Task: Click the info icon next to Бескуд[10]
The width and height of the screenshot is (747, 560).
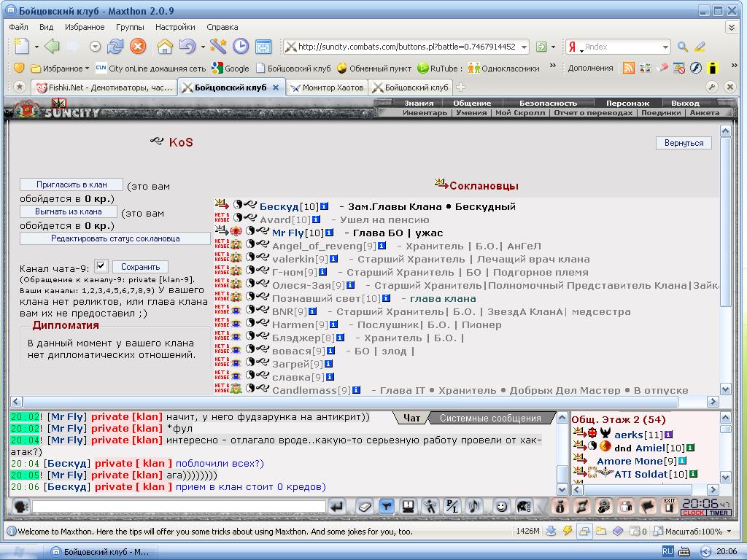Action: click(325, 206)
